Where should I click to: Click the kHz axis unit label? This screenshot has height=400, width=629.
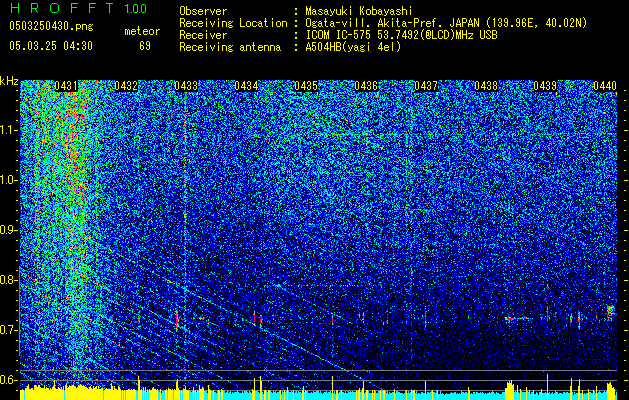click(9, 81)
